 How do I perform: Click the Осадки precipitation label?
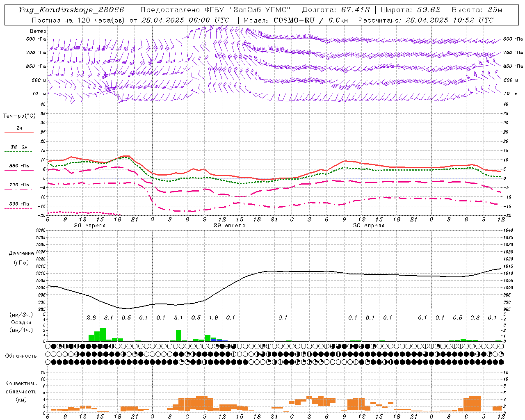point(21,322)
